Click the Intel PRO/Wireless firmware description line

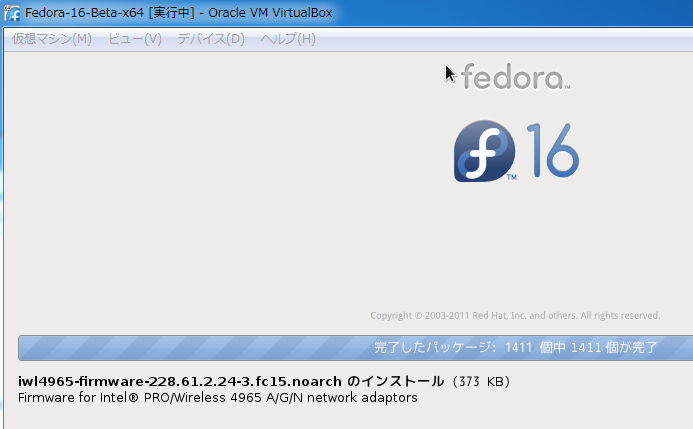[x=217, y=398]
